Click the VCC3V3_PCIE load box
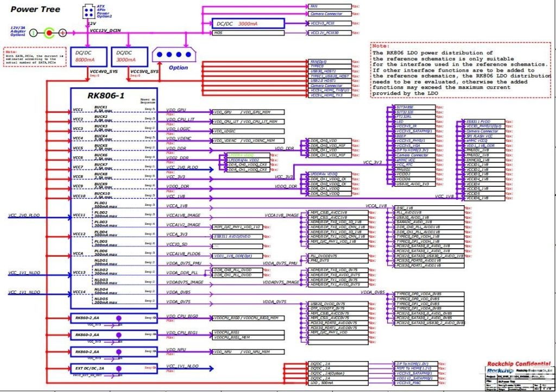This screenshot has height=392, width=556. (330, 23)
